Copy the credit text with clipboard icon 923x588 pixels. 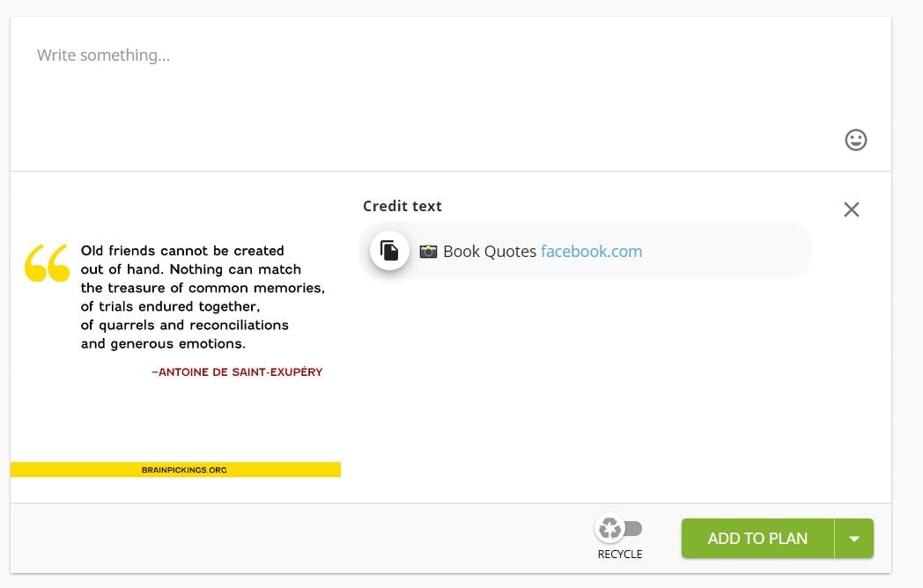389,251
